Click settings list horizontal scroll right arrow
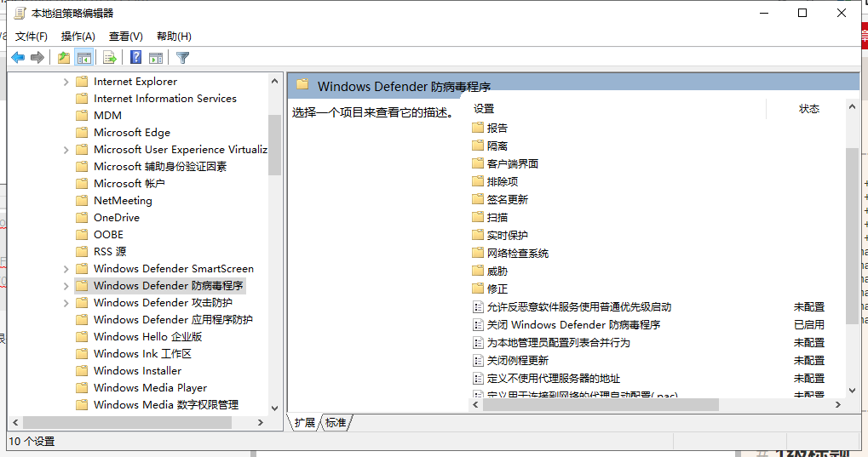 tap(838, 405)
